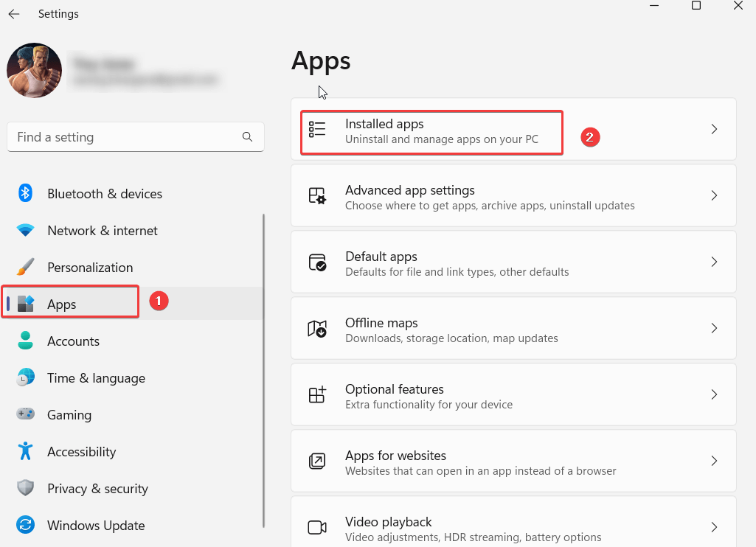756x547 pixels.
Task: Open Bluetooth & devices settings
Action: [133, 194]
